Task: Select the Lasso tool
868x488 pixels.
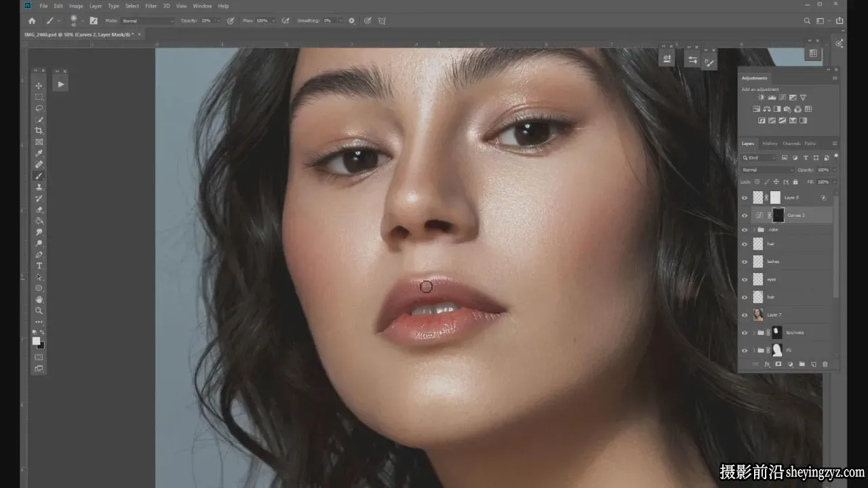Action: [x=39, y=108]
